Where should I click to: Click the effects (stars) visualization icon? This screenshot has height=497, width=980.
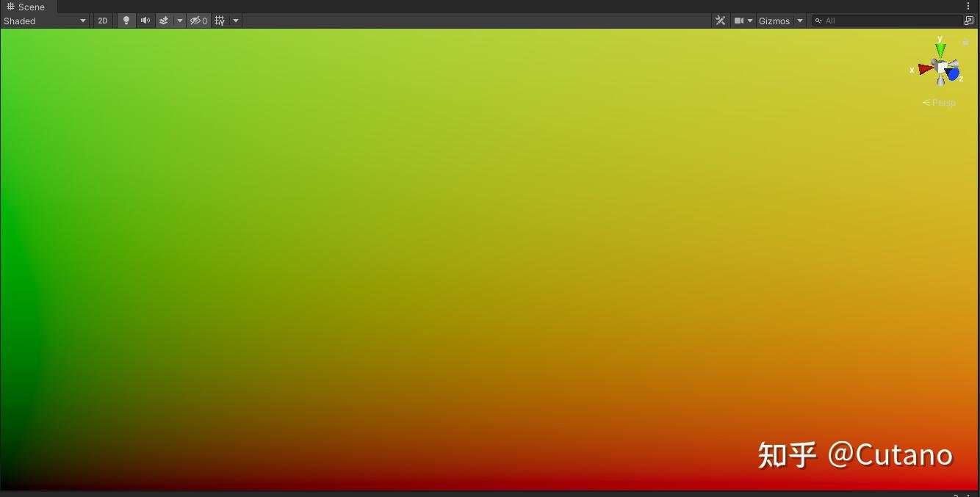tap(163, 21)
